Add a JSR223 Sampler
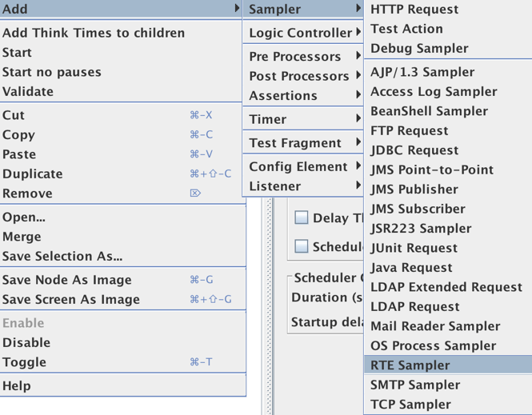Image resolution: width=532 pixels, height=415 pixels. click(448, 229)
